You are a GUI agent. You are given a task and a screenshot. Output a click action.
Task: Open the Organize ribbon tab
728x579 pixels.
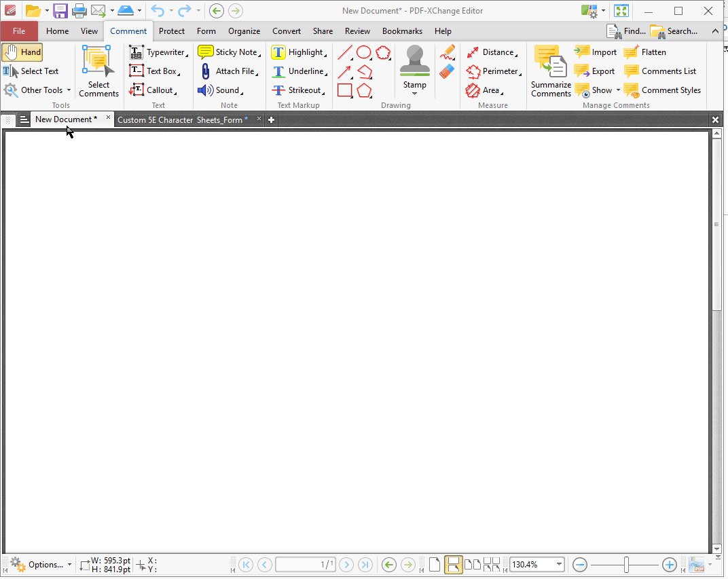coord(244,31)
